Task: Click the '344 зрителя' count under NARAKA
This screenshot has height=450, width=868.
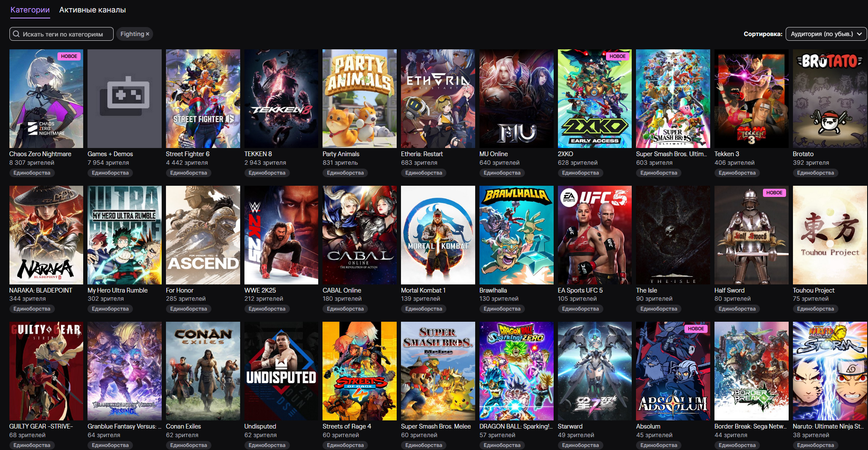Action: click(27, 299)
